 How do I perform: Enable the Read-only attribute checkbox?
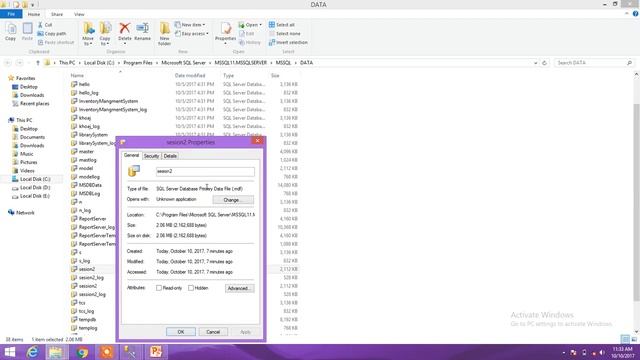[x=159, y=288]
